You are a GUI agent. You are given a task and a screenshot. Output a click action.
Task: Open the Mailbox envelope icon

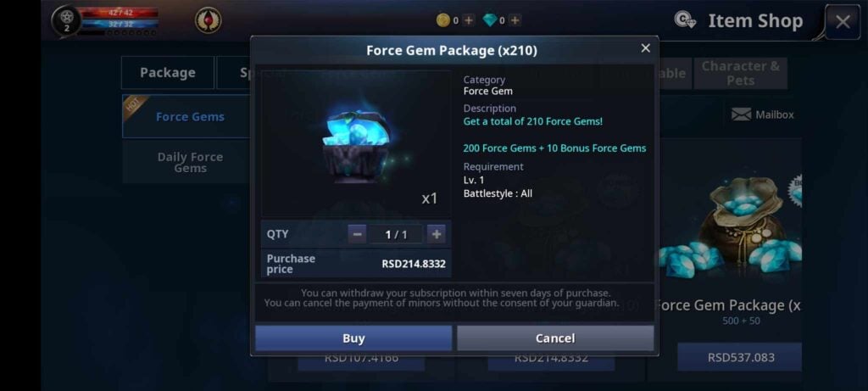[741, 115]
